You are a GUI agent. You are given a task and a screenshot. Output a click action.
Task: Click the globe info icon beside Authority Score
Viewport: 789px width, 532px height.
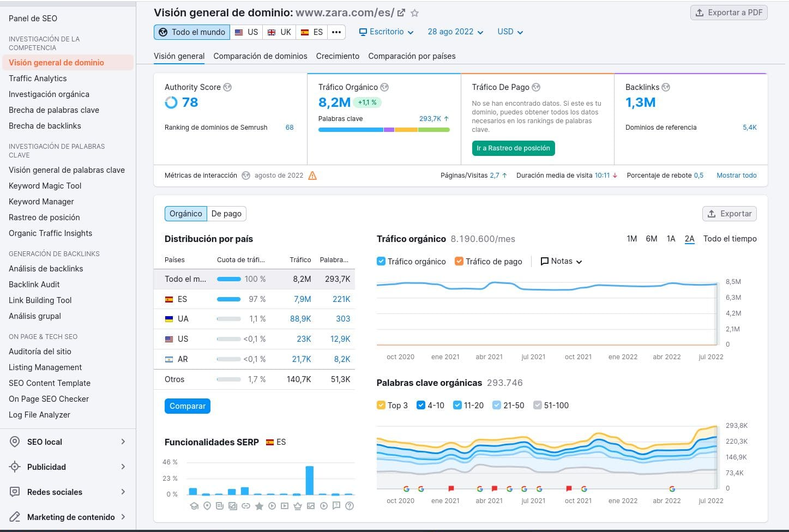coord(227,87)
